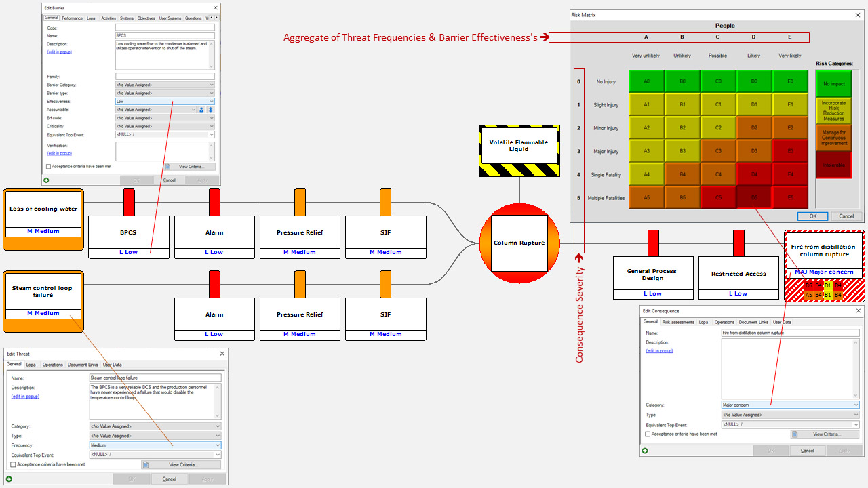Click green arrow icon in Edit Consequence dialog
Image resolution: width=868 pixels, height=488 pixels.
click(x=644, y=451)
